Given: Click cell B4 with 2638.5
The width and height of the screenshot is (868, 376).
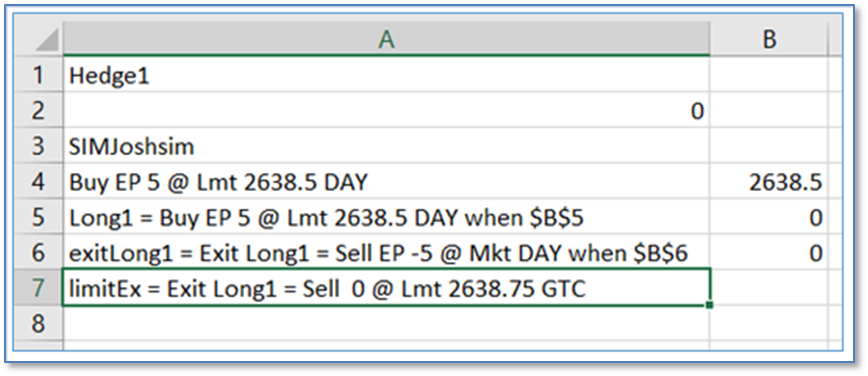Looking at the screenshot, I should pos(769,182).
